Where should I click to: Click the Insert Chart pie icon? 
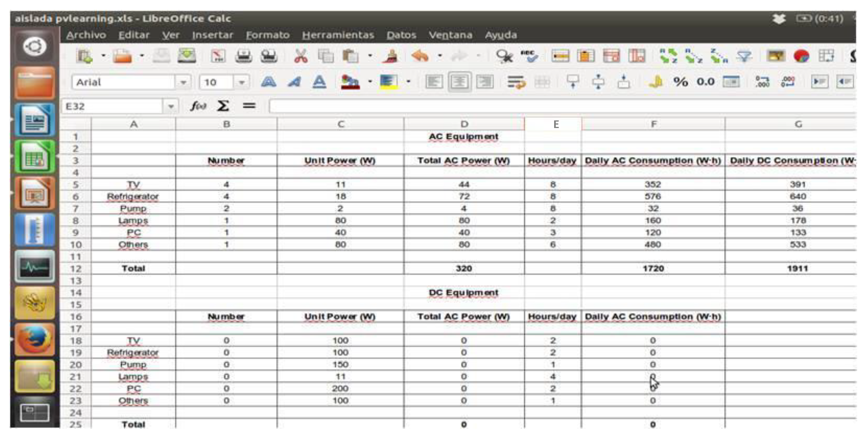point(801,56)
